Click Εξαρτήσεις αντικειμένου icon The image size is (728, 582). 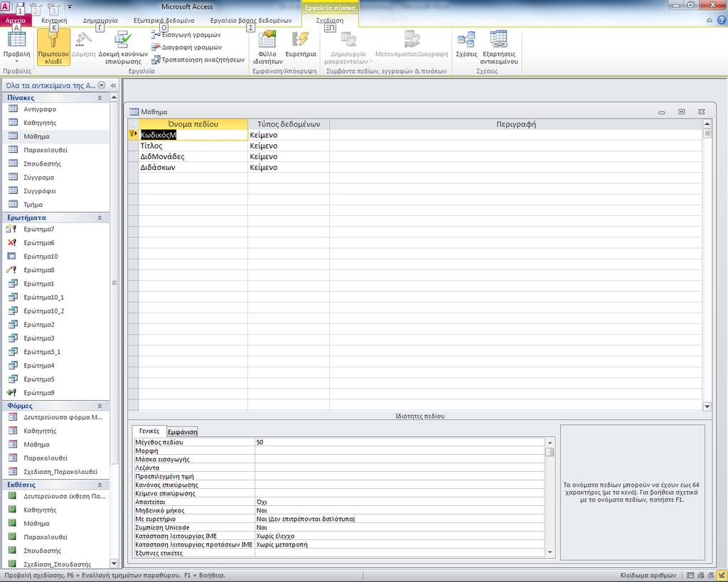[x=499, y=47]
